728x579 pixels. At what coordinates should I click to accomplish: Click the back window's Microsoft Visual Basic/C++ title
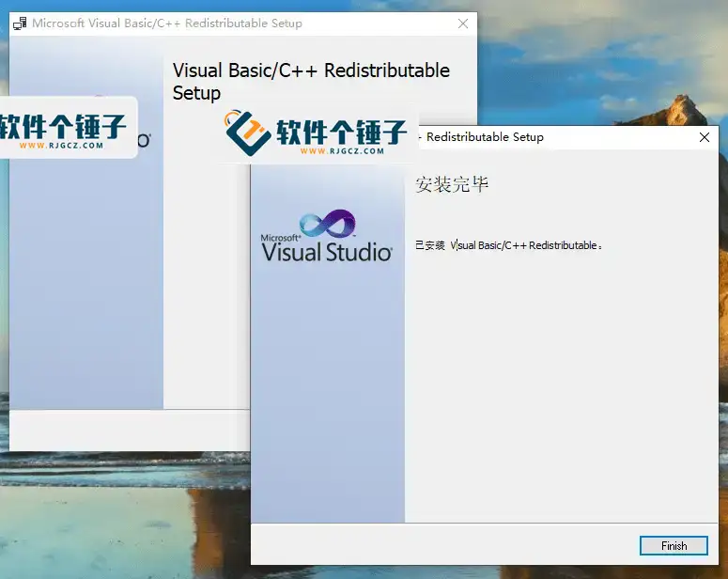click(x=167, y=23)
